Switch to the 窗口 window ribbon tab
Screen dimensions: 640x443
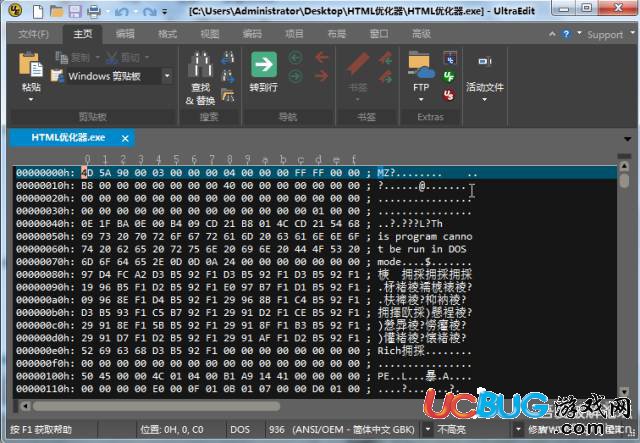tap(379, 34)
